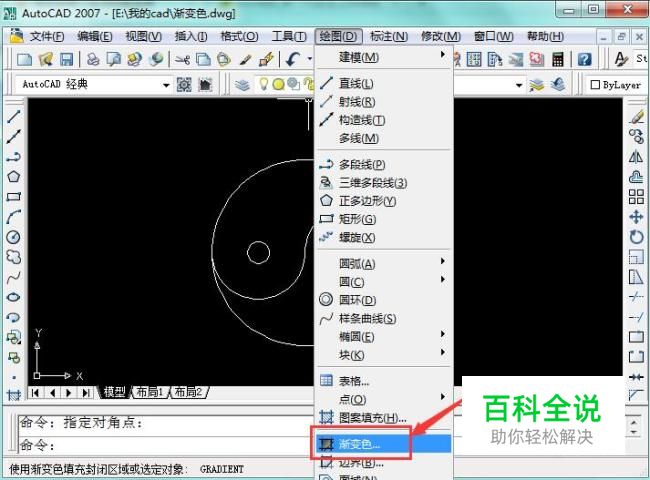Open the 修改(M) menu
The width and height of the screenshot is (650, 480).
[441, 37]
